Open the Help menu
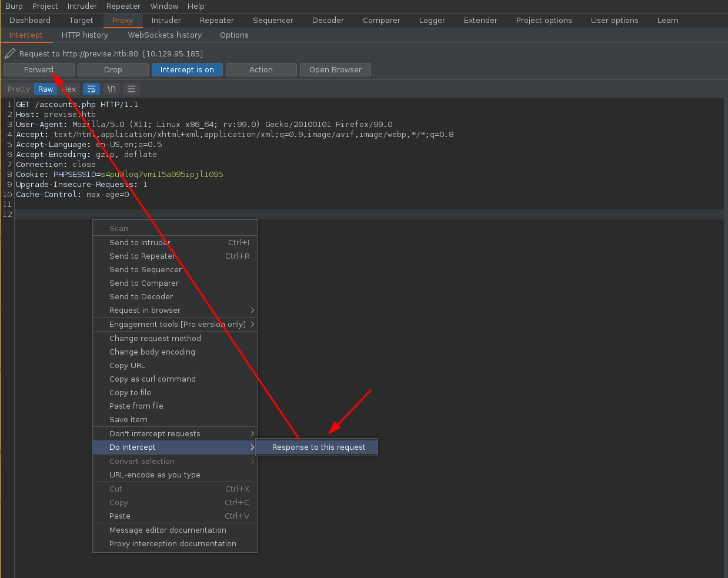 [x=196, y=6]
